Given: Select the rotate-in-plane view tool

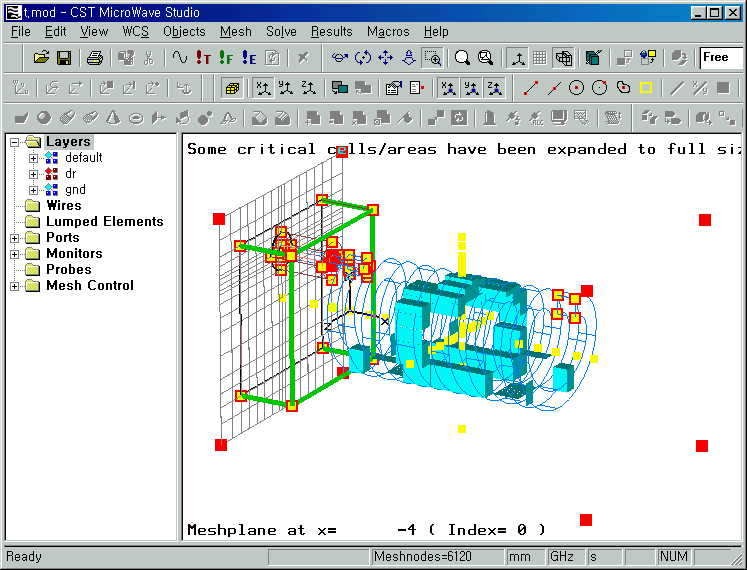Looking at the screenshot, I should [363, 58].
